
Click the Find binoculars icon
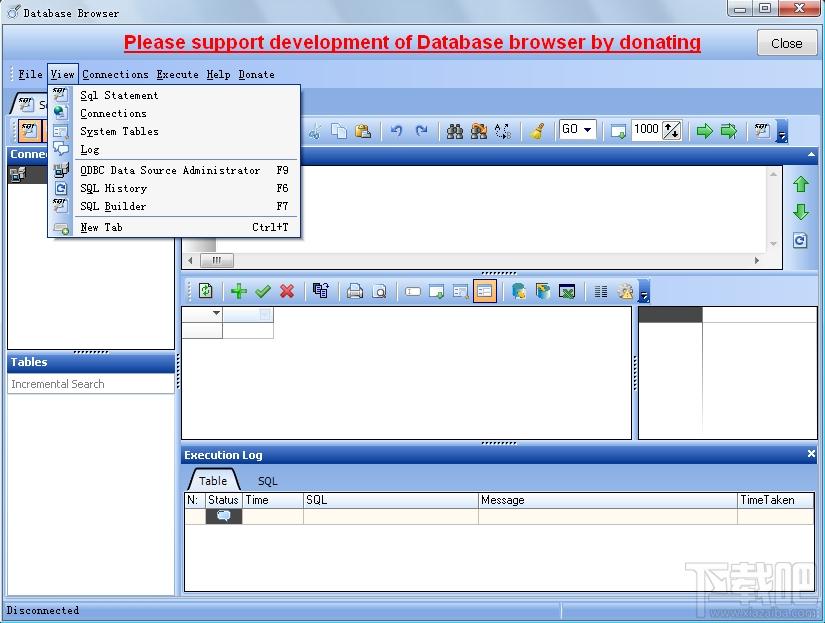click(455, 131)
